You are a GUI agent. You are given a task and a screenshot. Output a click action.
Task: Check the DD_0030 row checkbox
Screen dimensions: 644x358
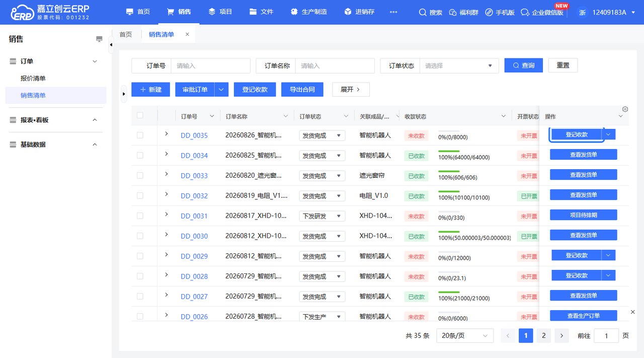point(140,236)
